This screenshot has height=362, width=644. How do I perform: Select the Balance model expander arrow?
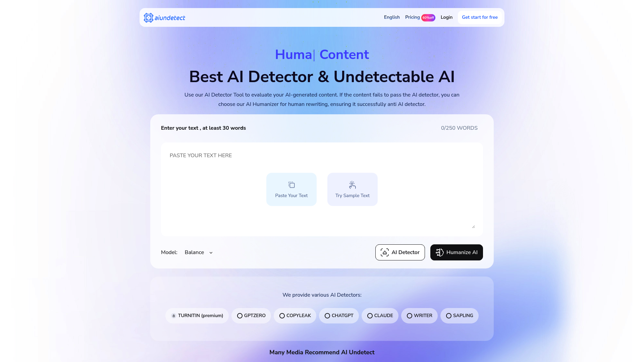pos(211,252)
